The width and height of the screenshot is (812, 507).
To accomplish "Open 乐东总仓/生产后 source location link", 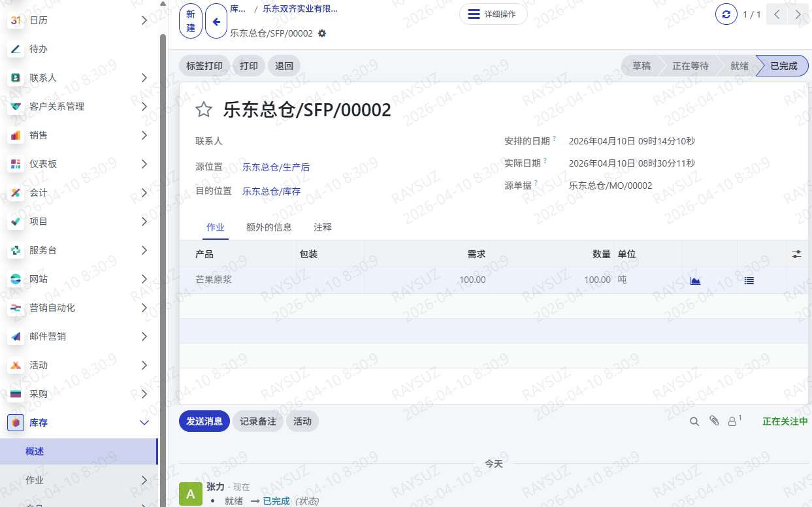I will [x=276, y=167].
